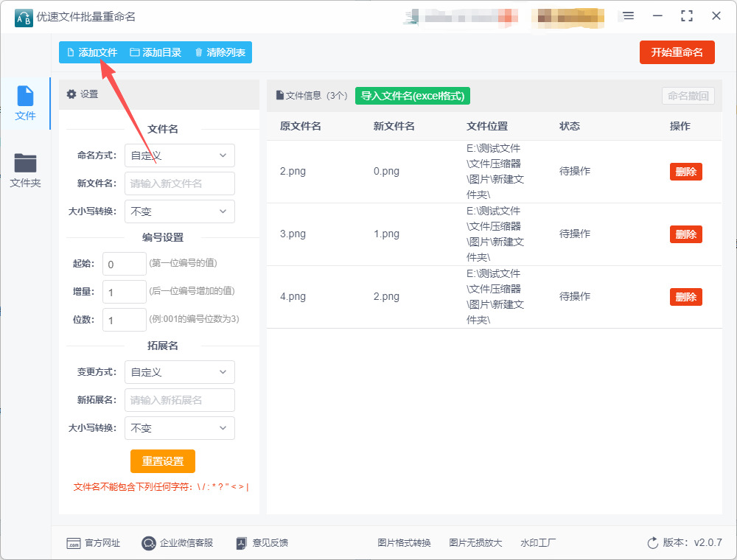Viewport: 737px width, 560px height.
Task: Open the 命名方式 naming method dropdown
Action: pos(180,155)
